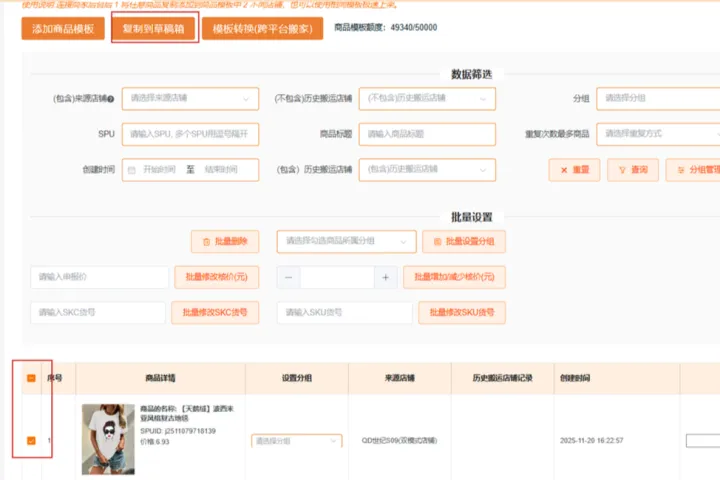Open (包含)来源店铺 dropdown
720x480 pixels.
click(191, 98)
